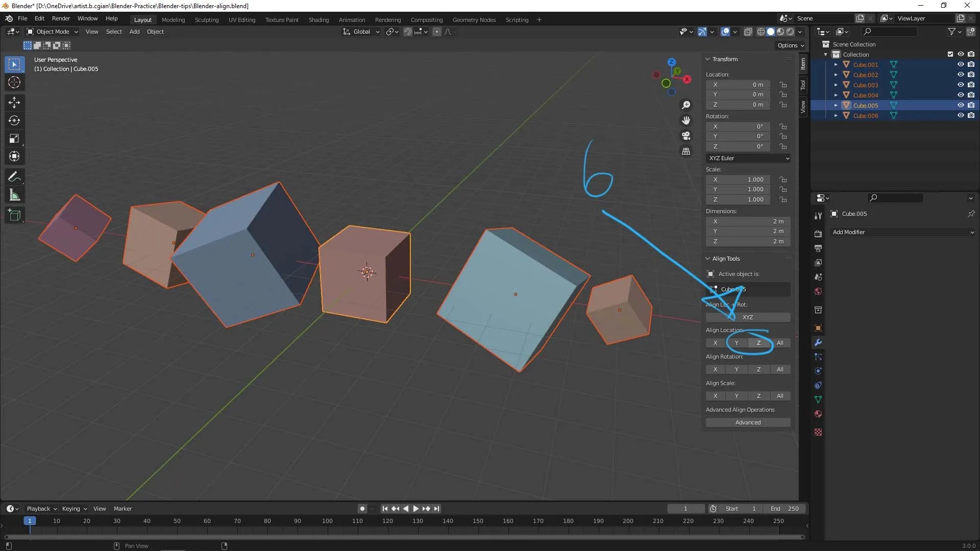Select the Move tool in the toolbar
The image size is (980, 551).
(14, 103)
